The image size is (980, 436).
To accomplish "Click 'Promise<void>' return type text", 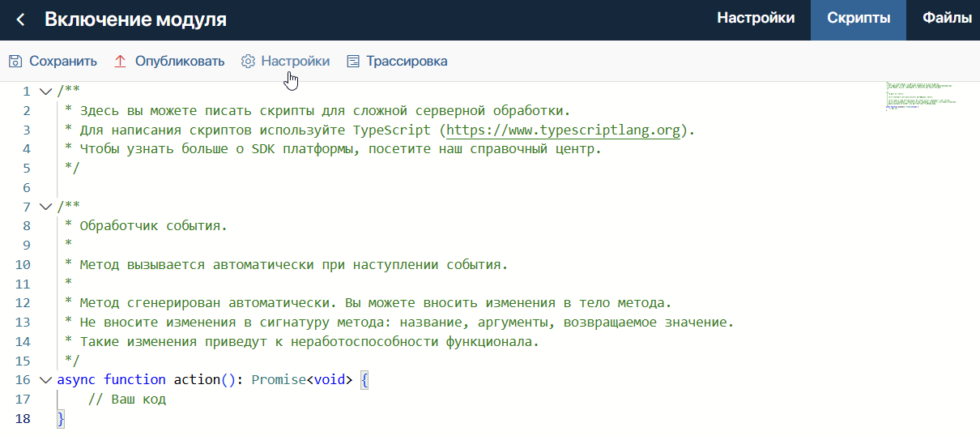I will [302, 380].
